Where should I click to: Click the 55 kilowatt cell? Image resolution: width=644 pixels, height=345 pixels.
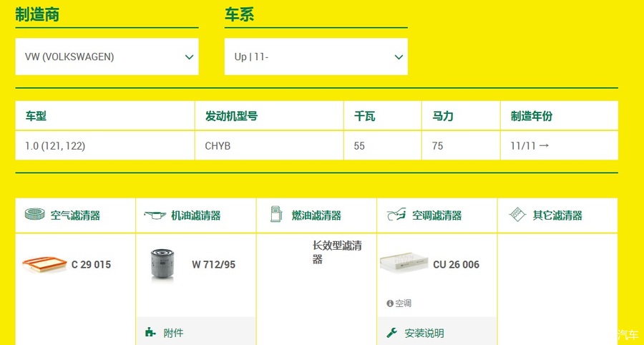point(382,146)
